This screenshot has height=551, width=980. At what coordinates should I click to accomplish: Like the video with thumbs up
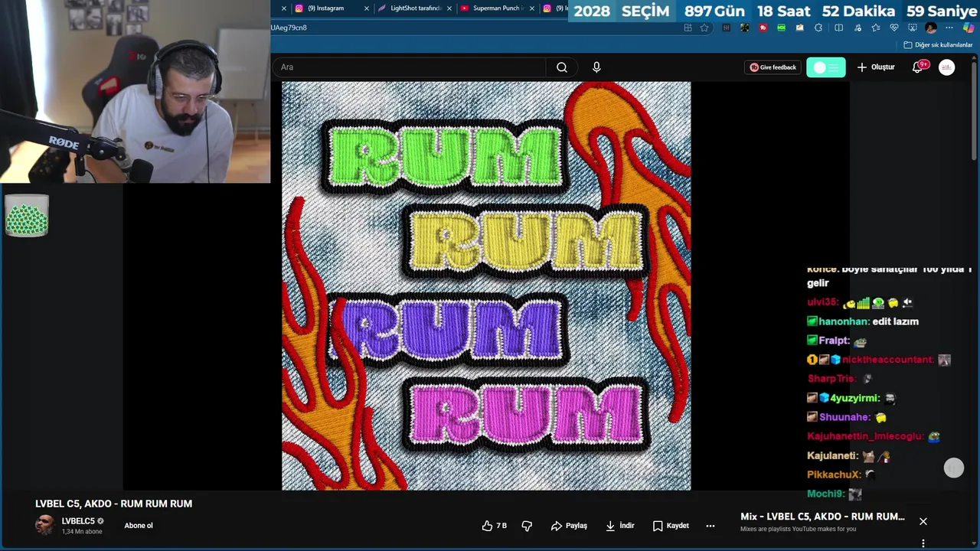point(494,526)
